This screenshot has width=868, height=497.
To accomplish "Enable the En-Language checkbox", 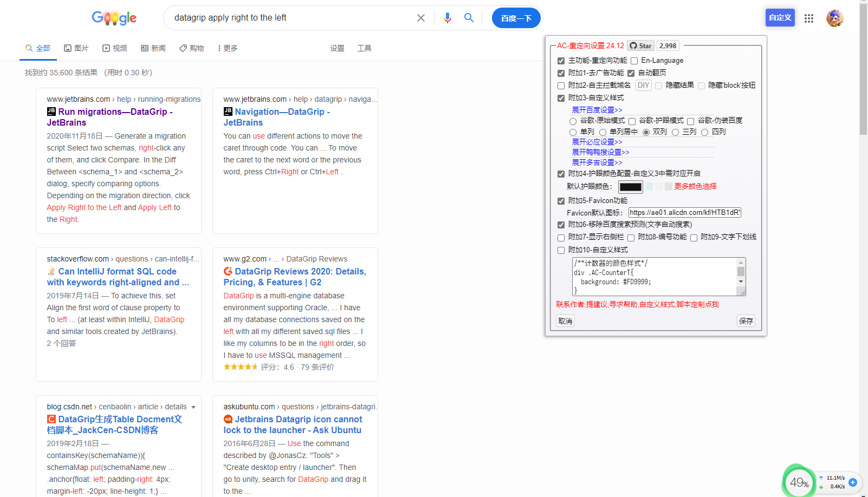I will (634, 61).
